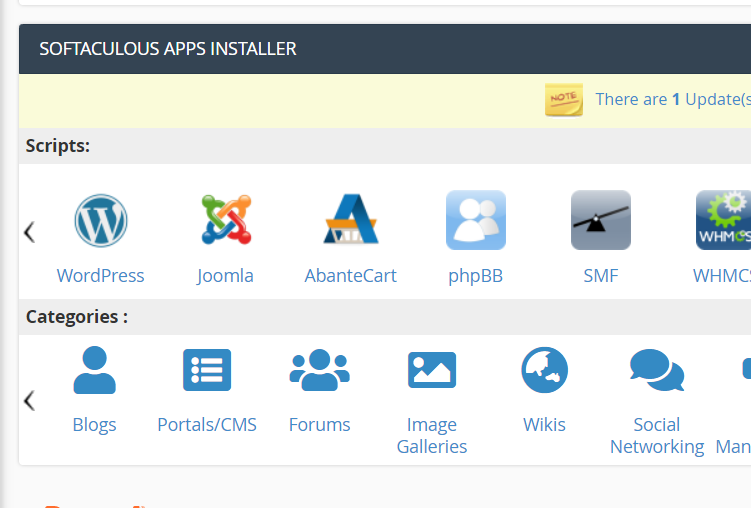Click the WordPress text link
This screenshot has width=751, height=508.
pyautogui.click(x=100, y=276)
